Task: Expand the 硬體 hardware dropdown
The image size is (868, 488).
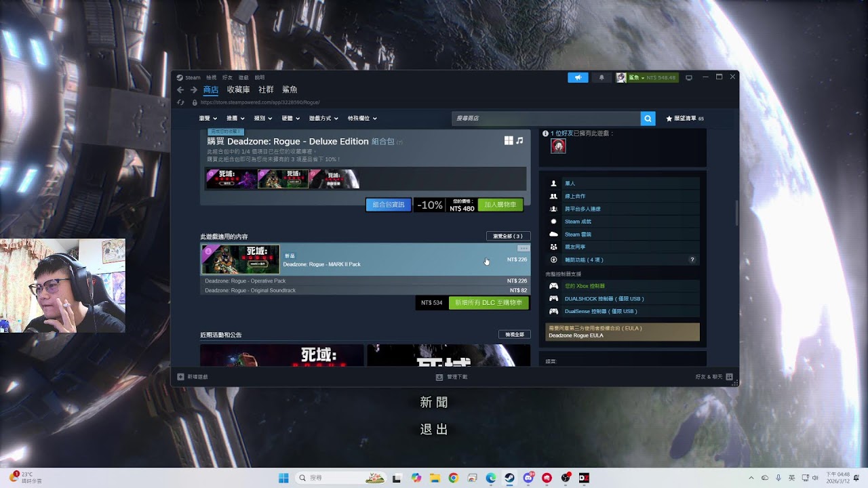Action: (x=291, y=119)
